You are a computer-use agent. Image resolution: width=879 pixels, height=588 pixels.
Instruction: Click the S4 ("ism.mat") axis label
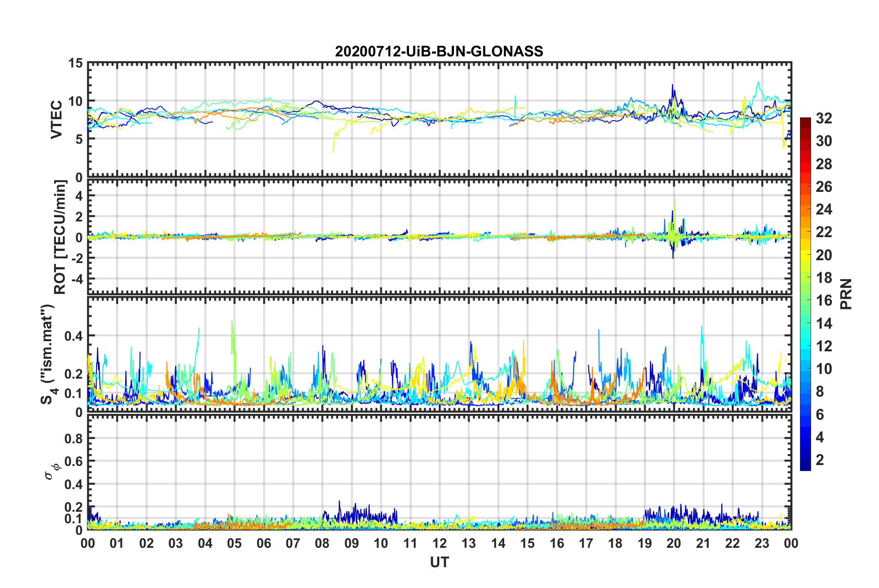(x=49, y=354)
